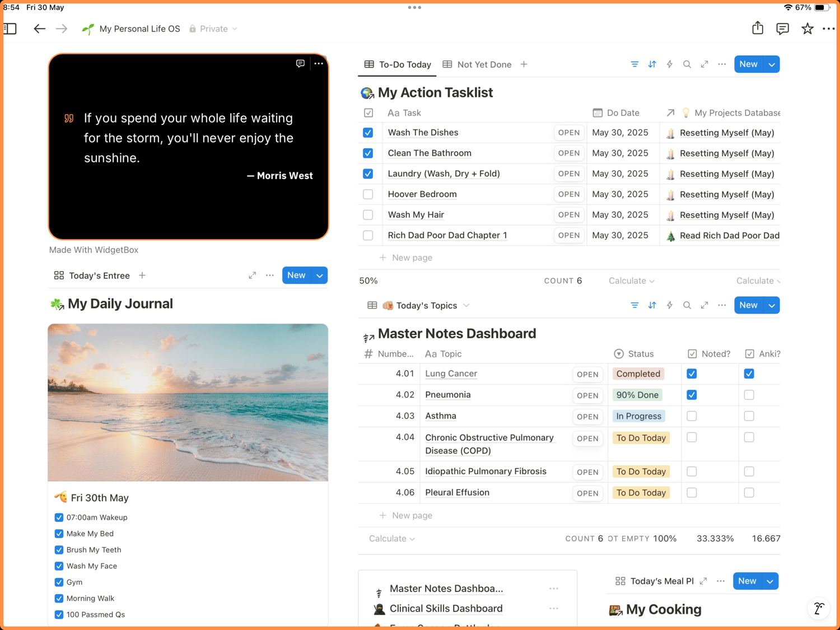Create new journal entry with New button

[297, 276]
